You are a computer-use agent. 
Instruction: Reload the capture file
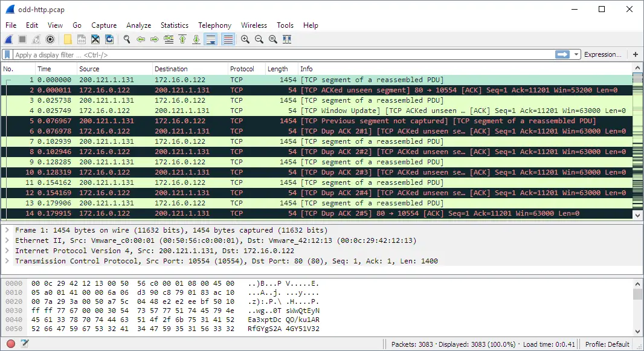(109, 39)
